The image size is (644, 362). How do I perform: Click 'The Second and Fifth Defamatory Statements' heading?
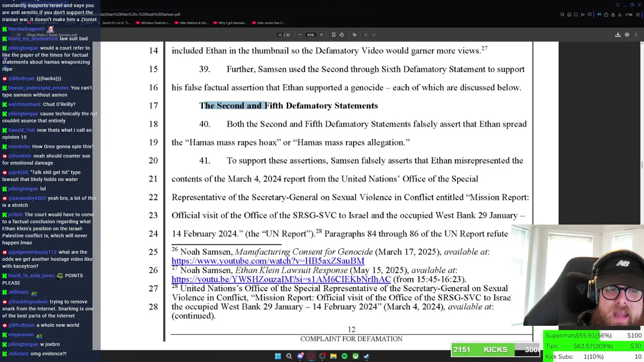click(288, 106)
